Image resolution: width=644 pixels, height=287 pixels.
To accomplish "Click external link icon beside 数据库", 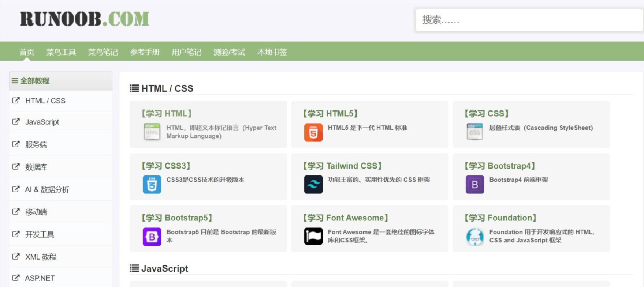I will click(x=16, y=167).
